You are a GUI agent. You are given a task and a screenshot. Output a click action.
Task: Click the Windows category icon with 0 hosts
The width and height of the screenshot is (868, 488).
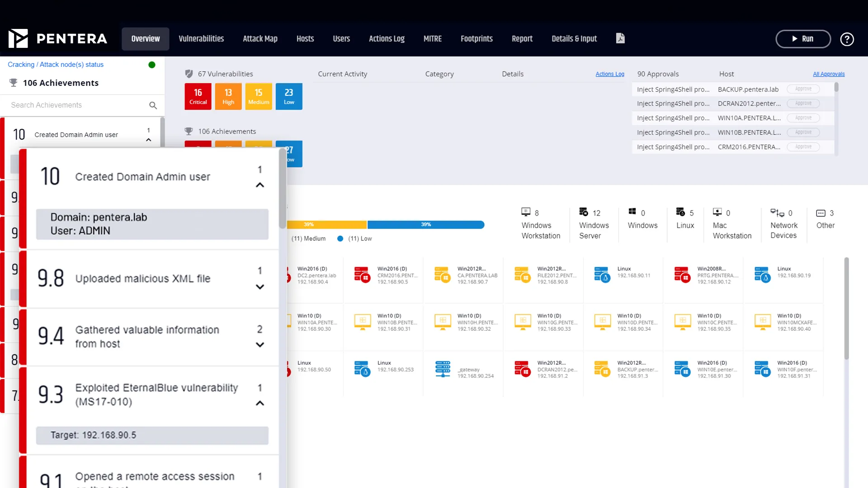[632, 211]
